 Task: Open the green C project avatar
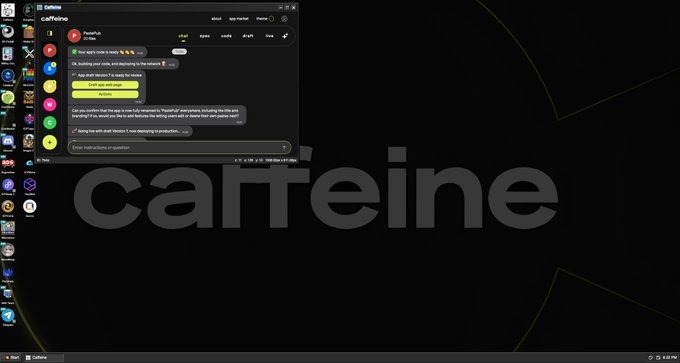pyautogui.click(x=49, y=123)
